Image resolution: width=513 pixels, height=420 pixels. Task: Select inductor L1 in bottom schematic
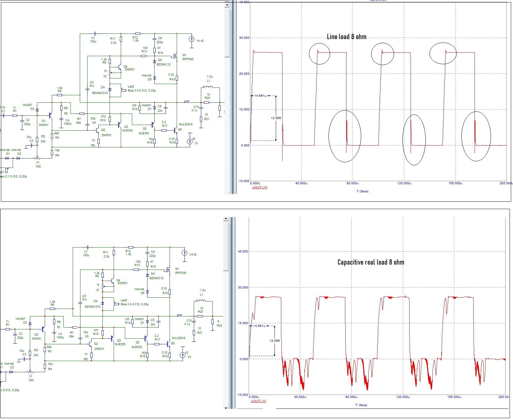[x=201, y=301]
